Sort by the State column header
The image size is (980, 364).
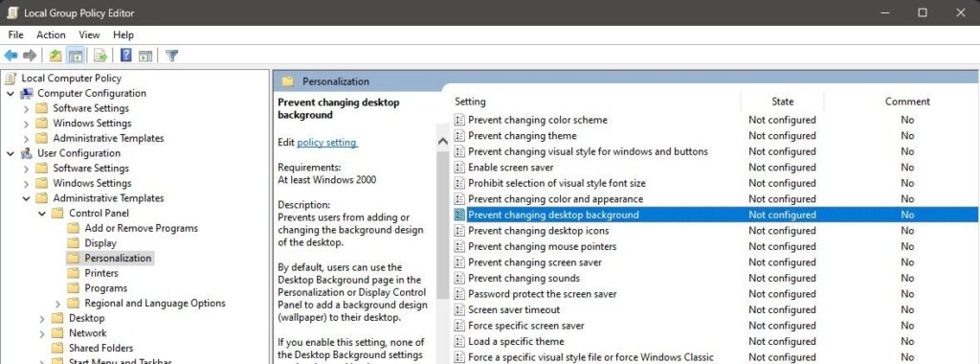[783, 102]
